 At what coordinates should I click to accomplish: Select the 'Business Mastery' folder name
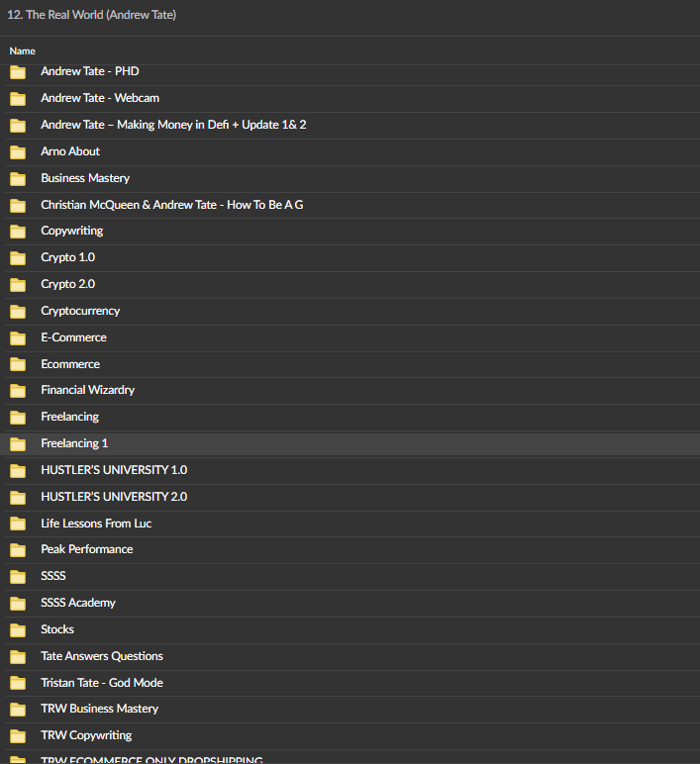pyautogui.click(x=85, y=178)
